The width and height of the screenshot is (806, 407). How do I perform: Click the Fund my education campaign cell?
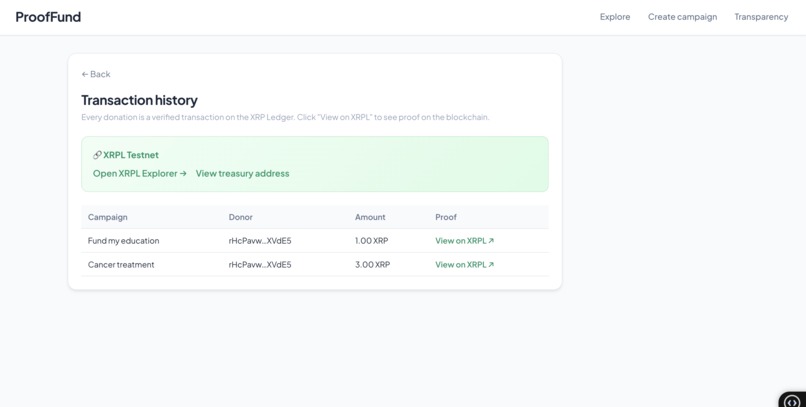click(x=123, y=240)
